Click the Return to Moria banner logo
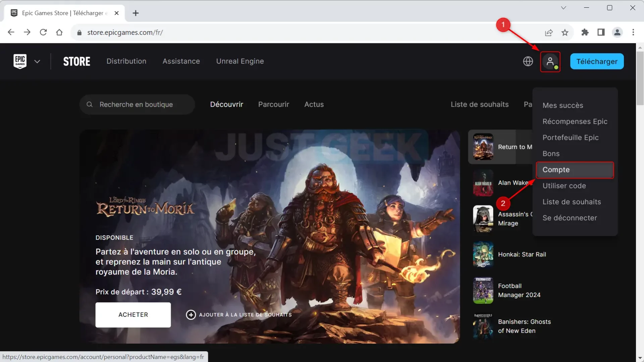Image resolution: width=644 pixels, height=362 pixels. coord(145,207)
